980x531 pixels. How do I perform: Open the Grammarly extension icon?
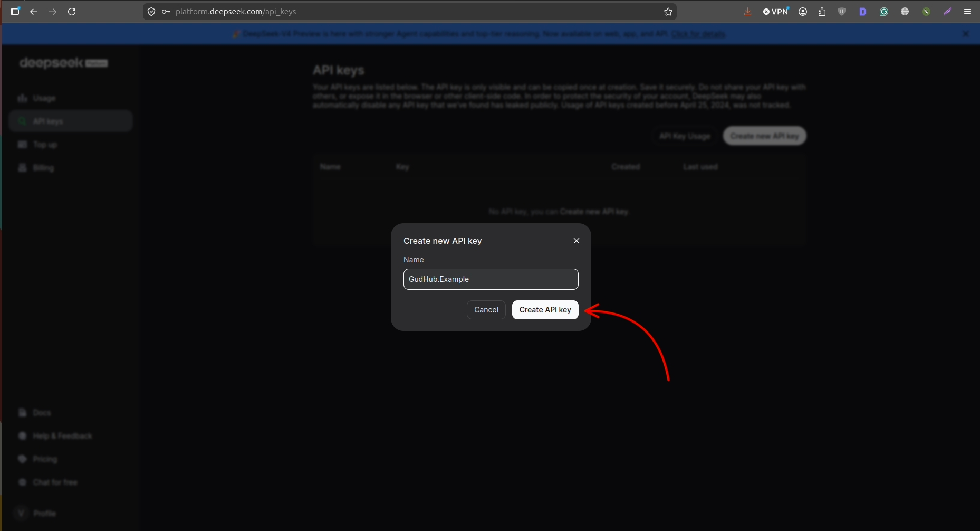[884, 12]
